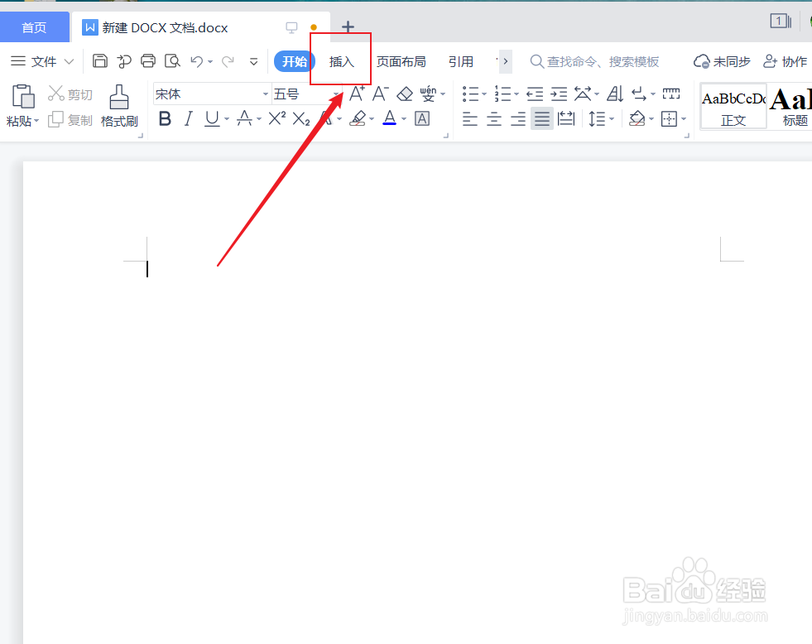
Task: Click the distributed alignment icon
Action: [x=566, y=119]
